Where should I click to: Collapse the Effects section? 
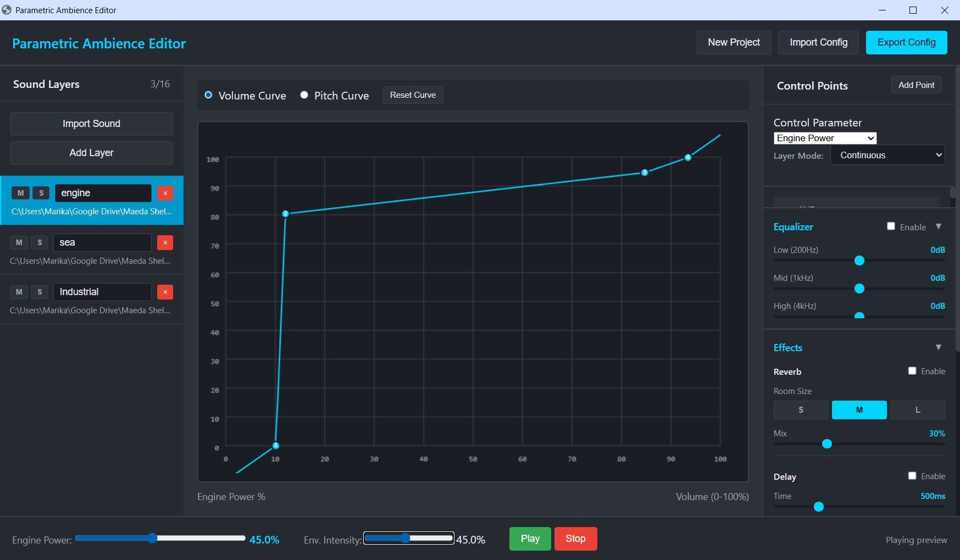[x=939, y=347]
